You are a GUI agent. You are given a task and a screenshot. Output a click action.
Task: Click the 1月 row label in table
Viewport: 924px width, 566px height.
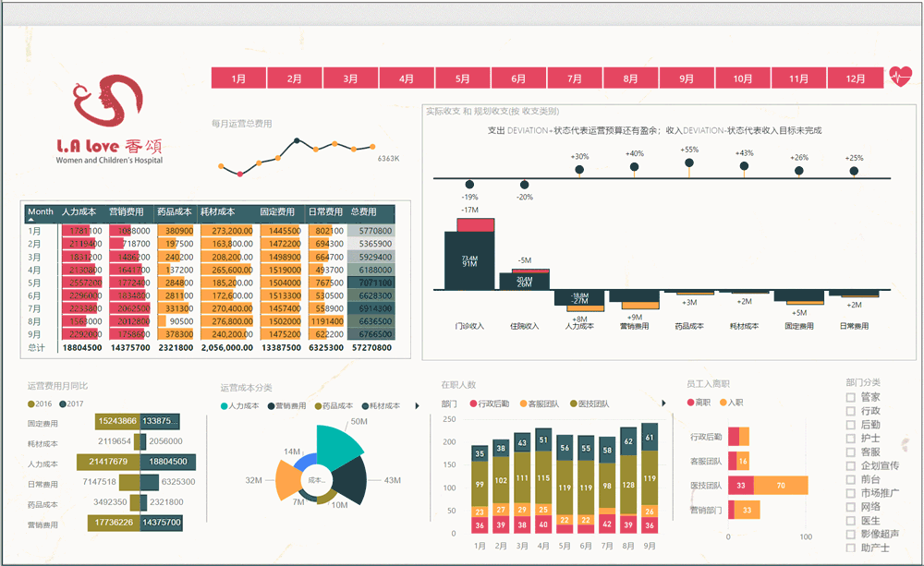[x=34, y=231]
